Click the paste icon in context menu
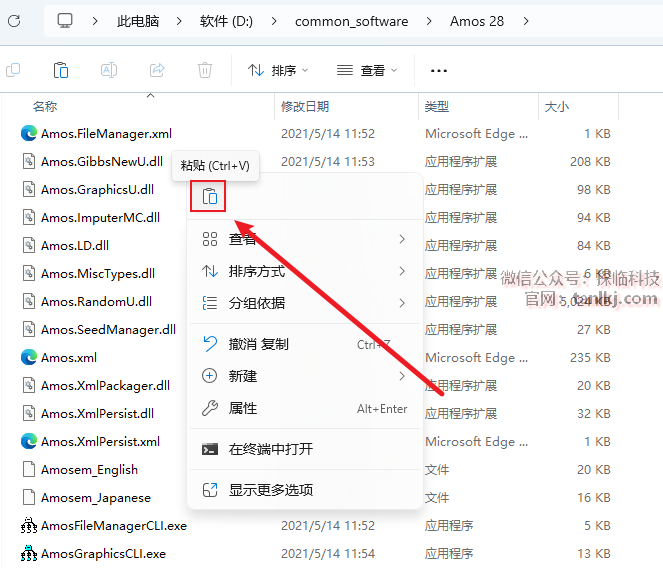The width and height of the screenshot is (663, 568). tap(210, 196)
